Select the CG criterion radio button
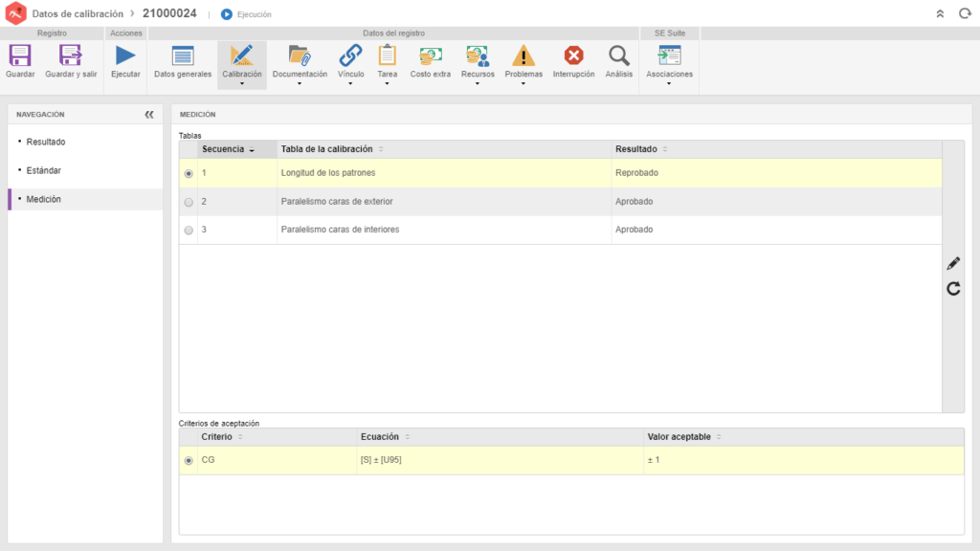Image resolution: width=980 pixels, height=551 pixels. [x=189, y=461]
